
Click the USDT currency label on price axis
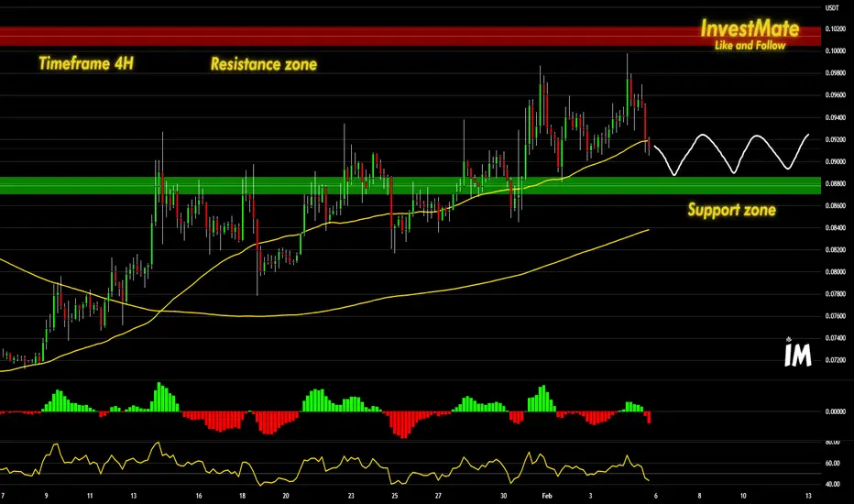832,8
